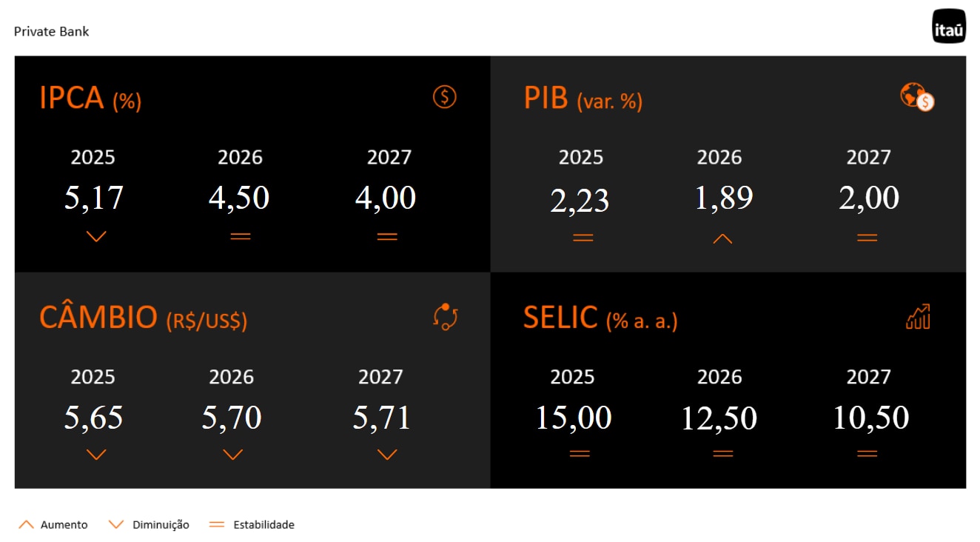Click the Câmbio 2027 value 5,71
The image size is (980, 542).
382,418
